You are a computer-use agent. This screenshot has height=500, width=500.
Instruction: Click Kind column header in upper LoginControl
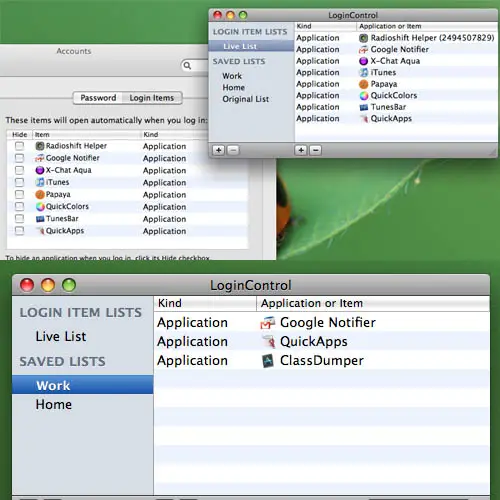click(x=326, y=26)
